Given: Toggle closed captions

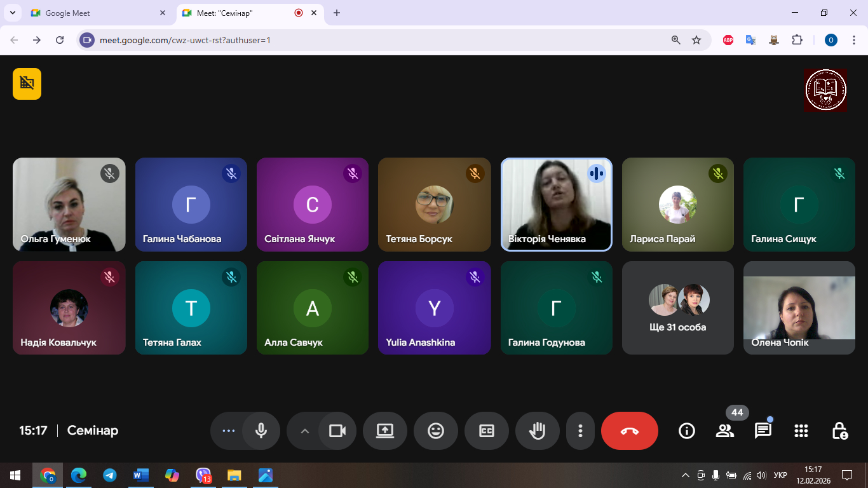Looking at the screenshot, I should pos(487,431).
